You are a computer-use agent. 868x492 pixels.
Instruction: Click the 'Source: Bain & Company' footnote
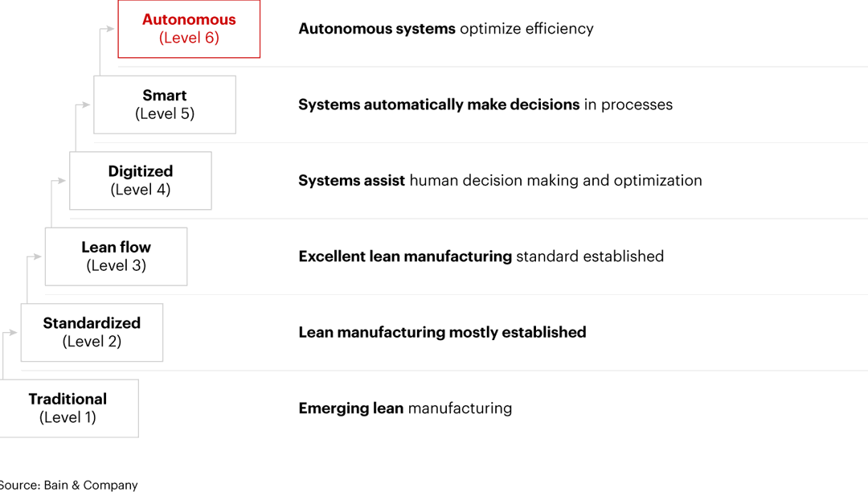coord(69,485)
